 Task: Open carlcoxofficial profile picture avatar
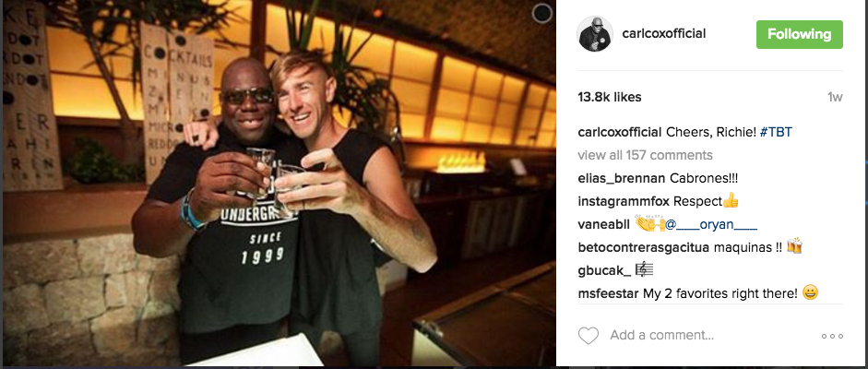[596, 34]
